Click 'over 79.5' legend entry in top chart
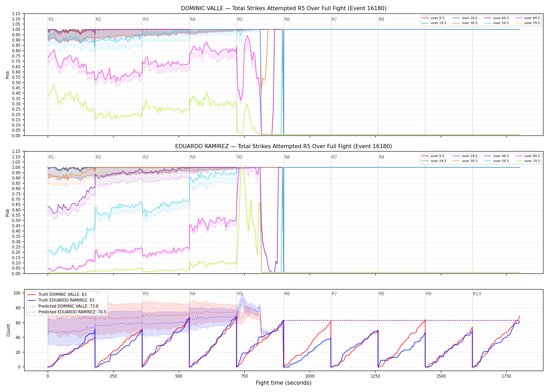549x392 pixels. [x=528, y=23]
